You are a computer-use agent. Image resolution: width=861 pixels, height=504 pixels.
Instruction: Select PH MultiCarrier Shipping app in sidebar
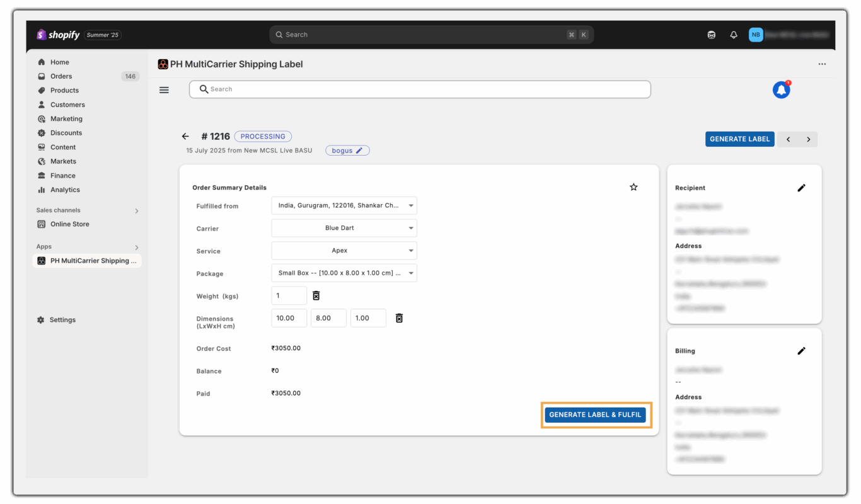click(x=87, y=261)
